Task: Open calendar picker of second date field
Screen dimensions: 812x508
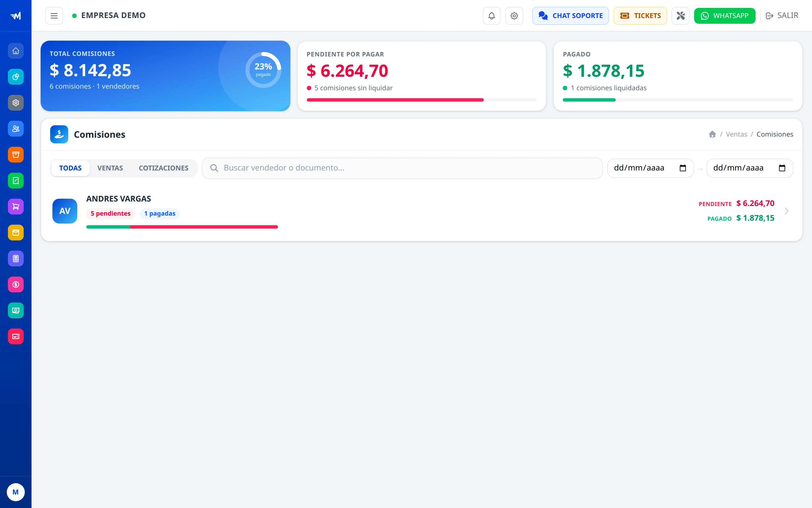Action: pyautogui.click(x=782, y=168)
